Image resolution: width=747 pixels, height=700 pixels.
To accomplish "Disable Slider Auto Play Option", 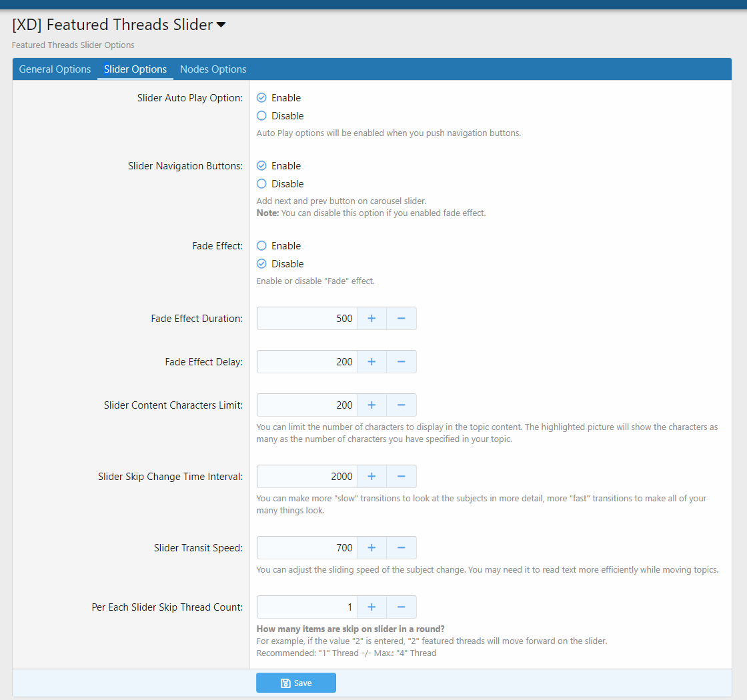I will point(261,116).
